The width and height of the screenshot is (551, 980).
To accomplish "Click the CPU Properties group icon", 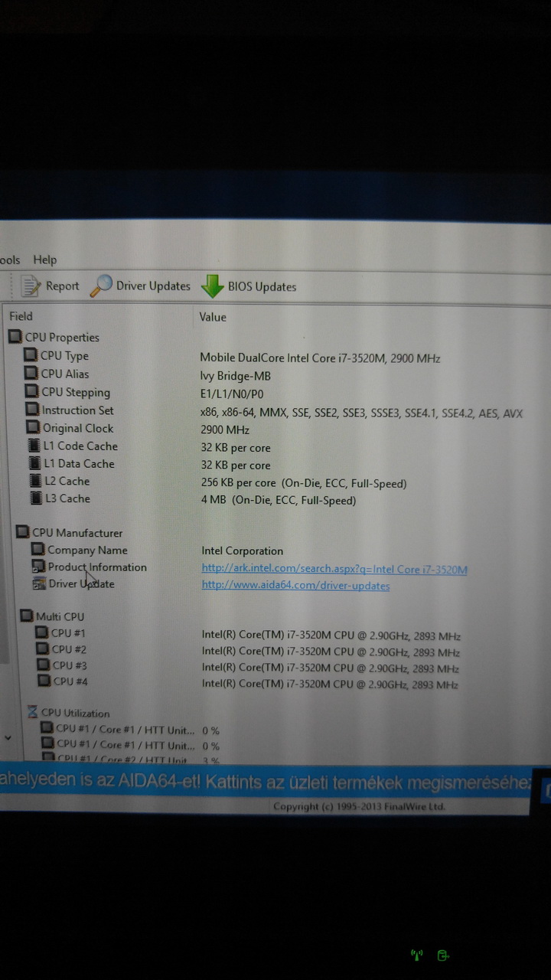I will click(15, 337).
